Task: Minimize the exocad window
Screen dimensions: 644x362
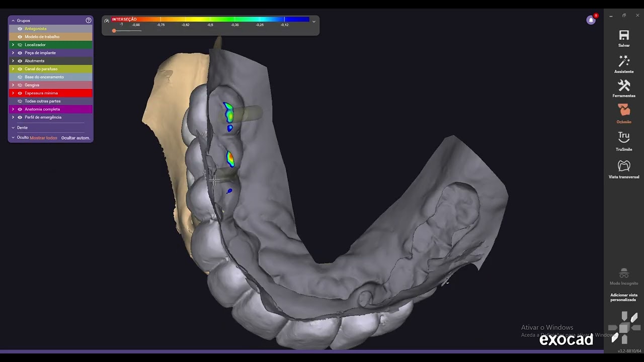Action: pyautogui.click(x=611, y=16)
